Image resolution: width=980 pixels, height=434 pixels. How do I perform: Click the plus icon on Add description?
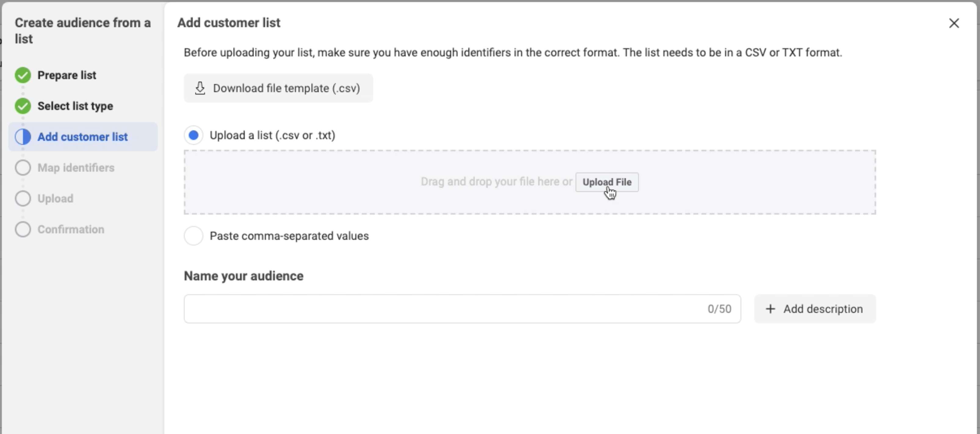(770, 309)
